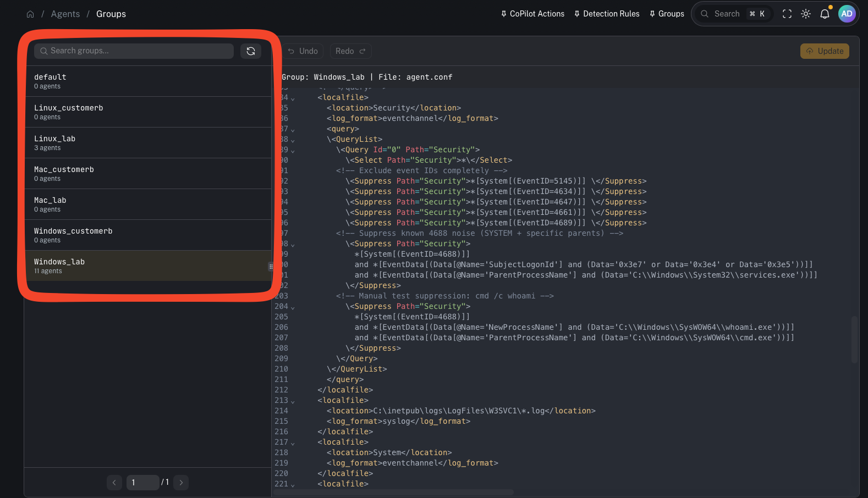Click the W3SVC1 log location line
The width and height of the screenshot is (868, 498).
click(x=461, y=411)
